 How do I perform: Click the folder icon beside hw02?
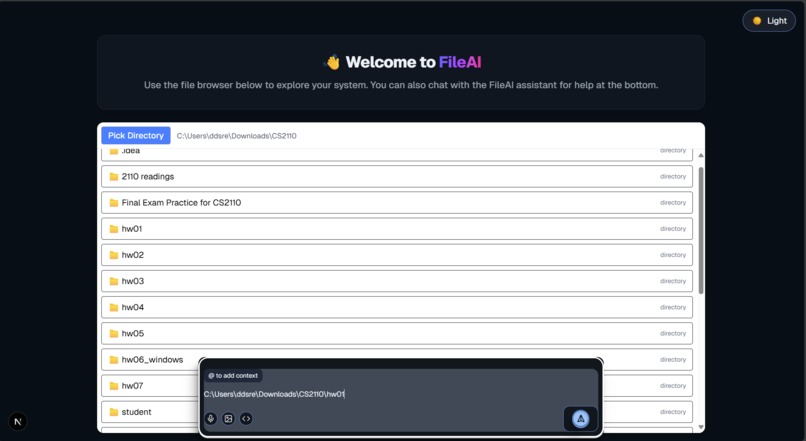tap(114, 255)
